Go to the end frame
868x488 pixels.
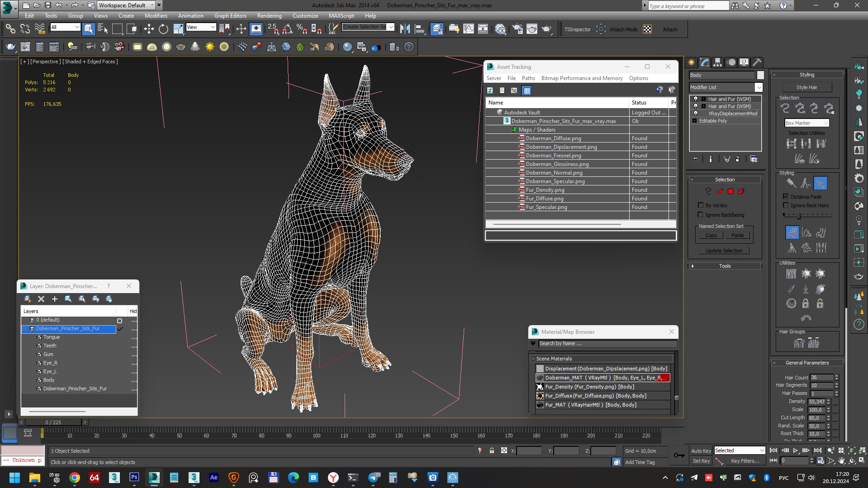817,450
